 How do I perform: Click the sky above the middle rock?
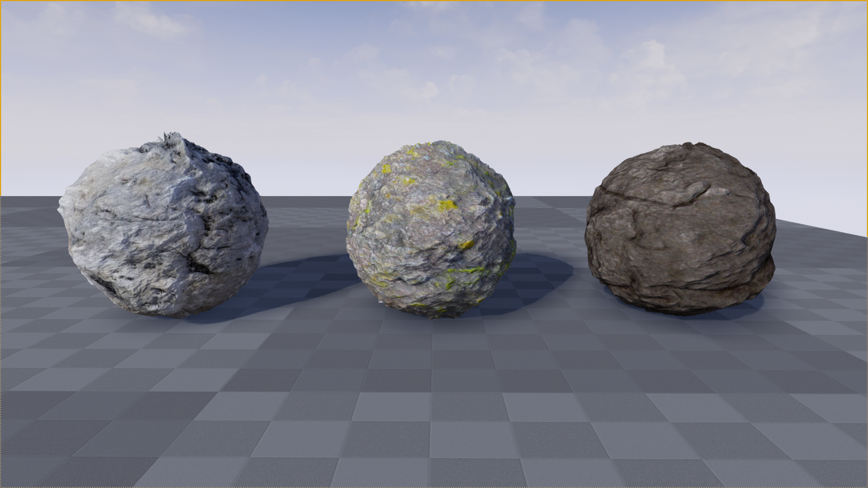tap(429, 90)
